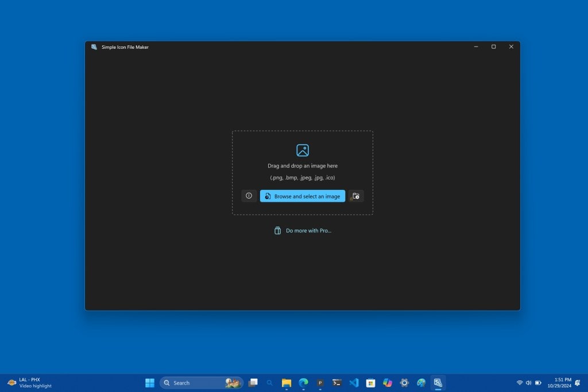Launch PowerPoint from the taskbar
588x392 pixels.
click(x=319, y=382)
